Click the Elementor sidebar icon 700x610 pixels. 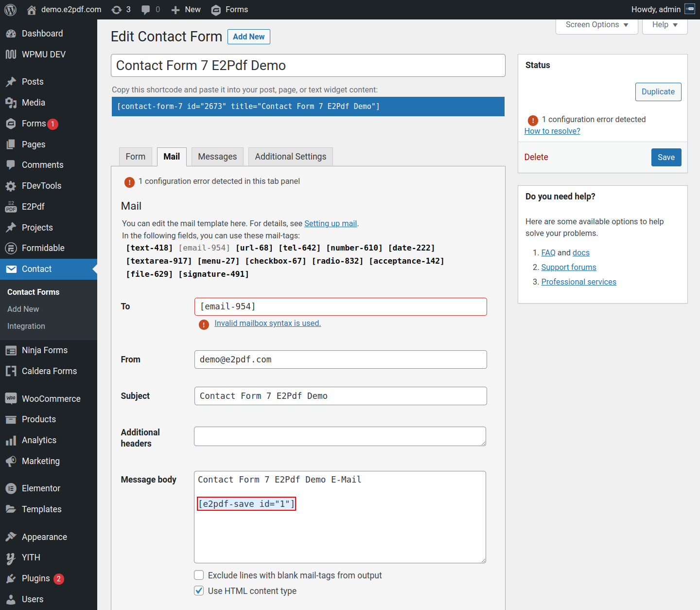coord(11,488)
